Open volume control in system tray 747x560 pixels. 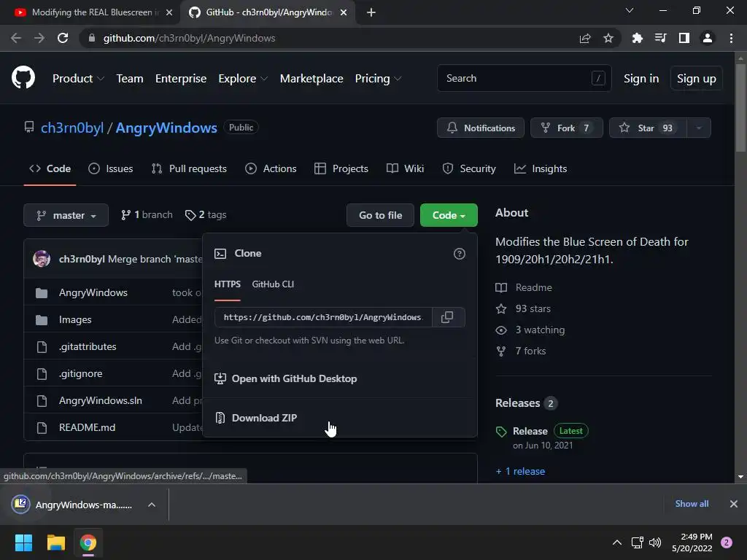[656, 542]
